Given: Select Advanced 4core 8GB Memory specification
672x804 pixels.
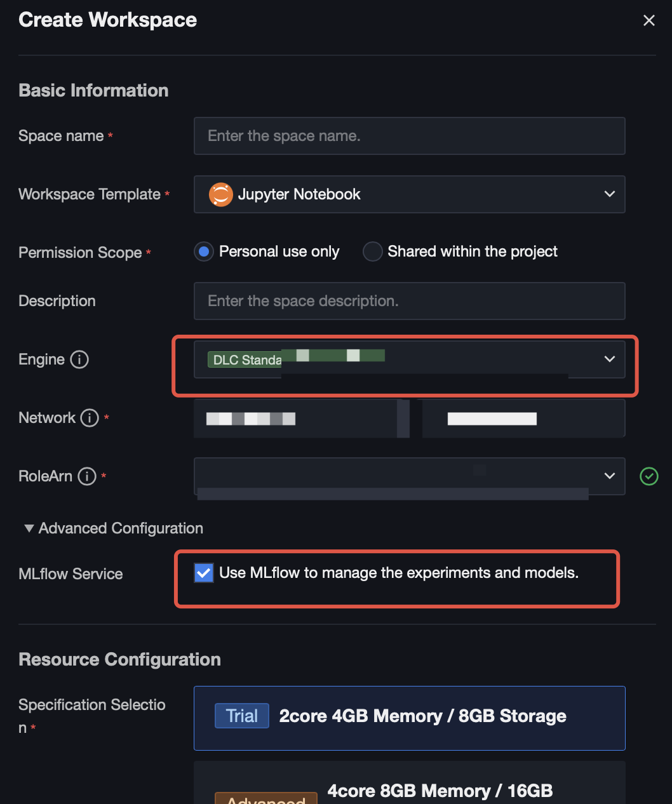Looking at the screenshot, I should point(409,787).
